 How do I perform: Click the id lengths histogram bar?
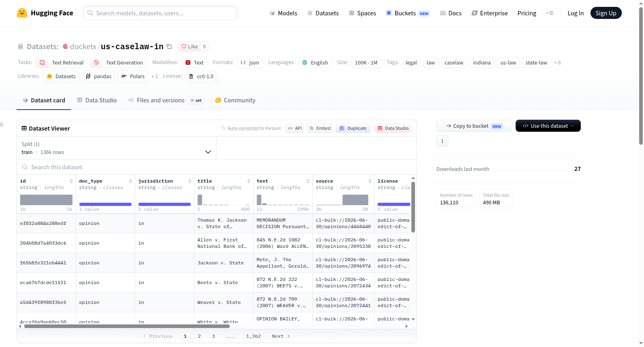(x=46, y=200)
